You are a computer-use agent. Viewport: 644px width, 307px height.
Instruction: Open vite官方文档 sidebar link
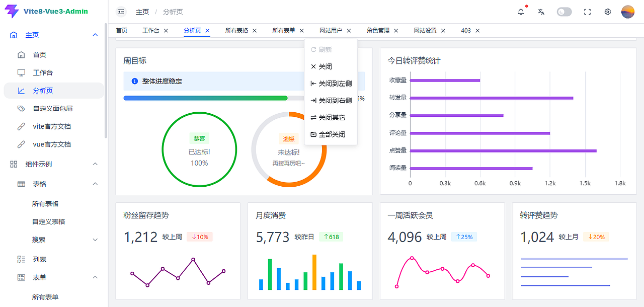(x=52, y=126)
